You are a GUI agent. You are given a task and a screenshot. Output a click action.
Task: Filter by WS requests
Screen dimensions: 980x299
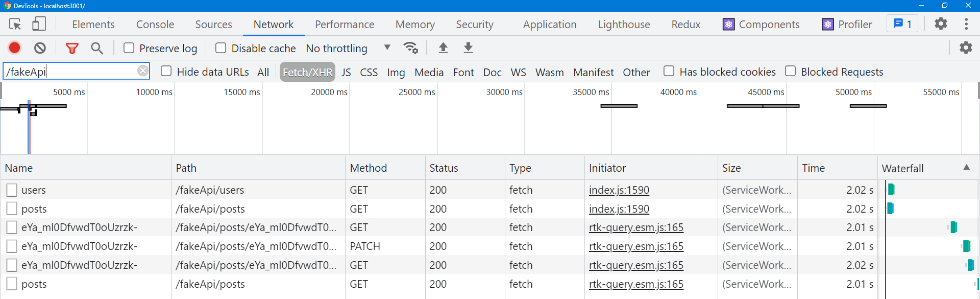pos(518,72)
